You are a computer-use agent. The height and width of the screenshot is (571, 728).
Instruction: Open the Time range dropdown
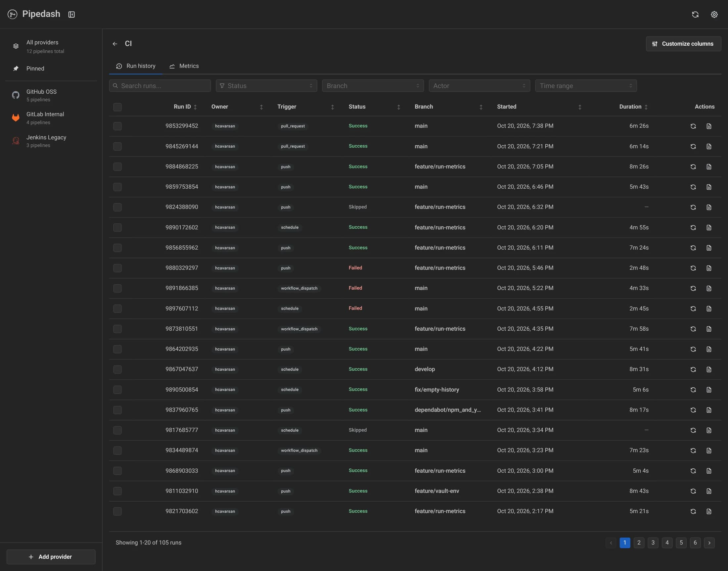point(586,86)
